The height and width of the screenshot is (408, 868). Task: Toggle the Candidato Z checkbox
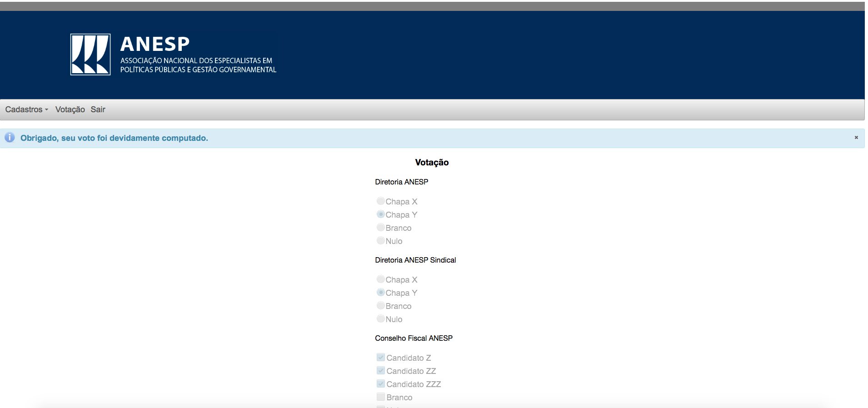click(x=381, y=358)
